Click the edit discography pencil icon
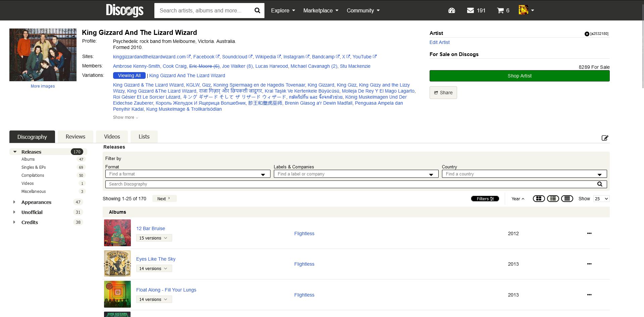The width and height of the screenshot is (644, 317). [605, 138]
